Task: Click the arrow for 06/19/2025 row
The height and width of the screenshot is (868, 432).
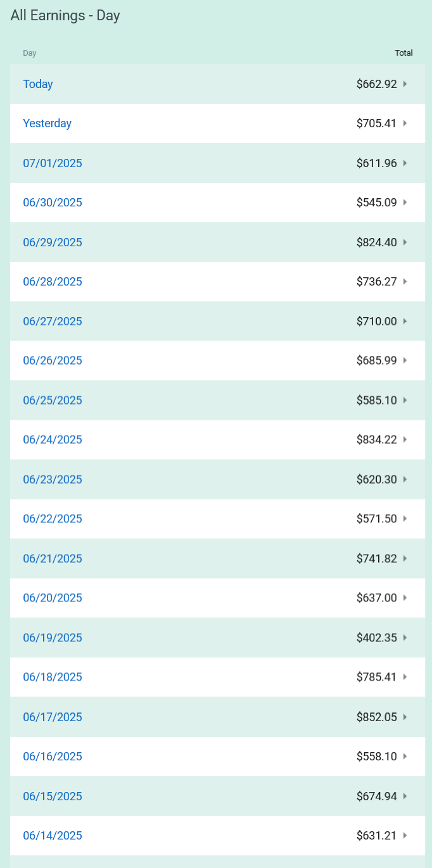Action: click(x=405, y=638)
